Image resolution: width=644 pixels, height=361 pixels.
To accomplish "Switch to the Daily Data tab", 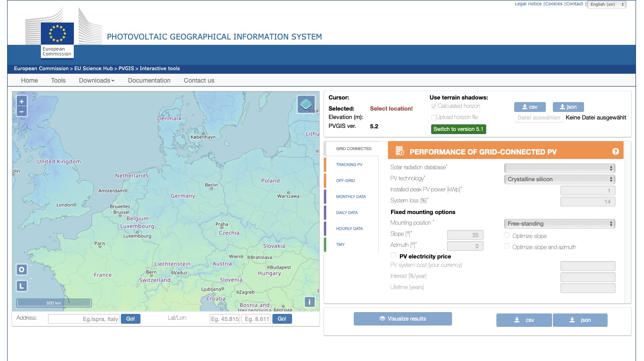I will pyautogui.click(x=352, y=213).
